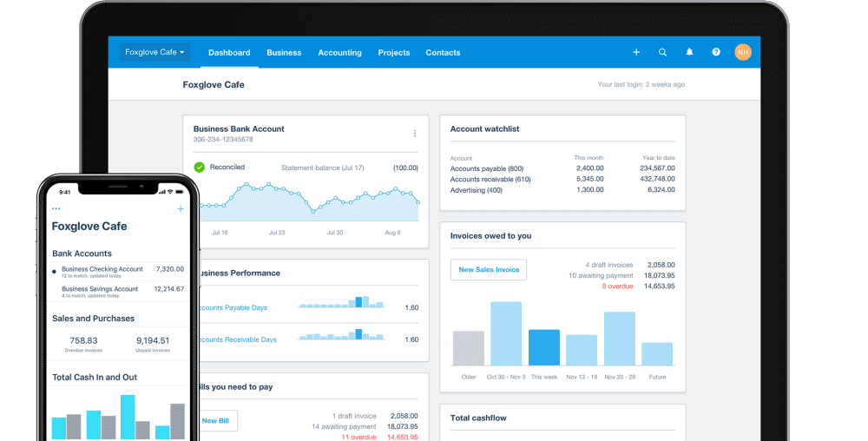Open the NH user avatar menu
This screenshot has height=441, width=868.
click(x=742, y=52)
